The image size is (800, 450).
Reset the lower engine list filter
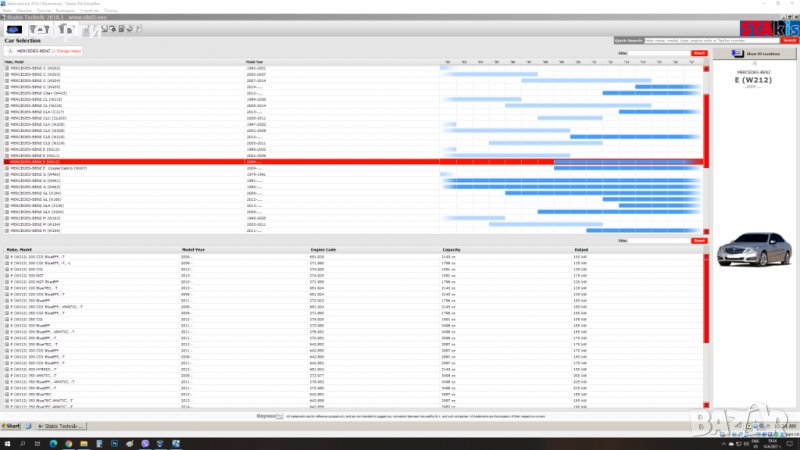(x=699, y=240)
